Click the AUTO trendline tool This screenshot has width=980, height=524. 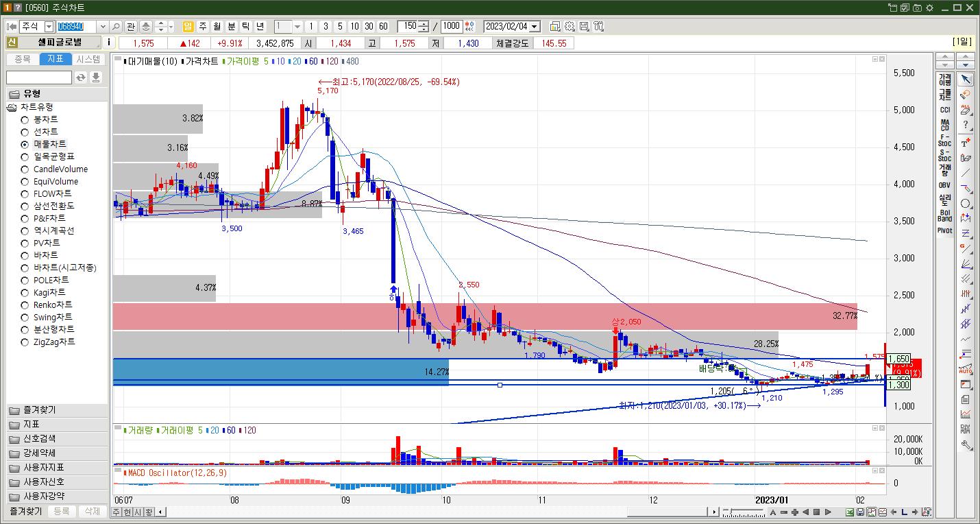click(966, 369)
